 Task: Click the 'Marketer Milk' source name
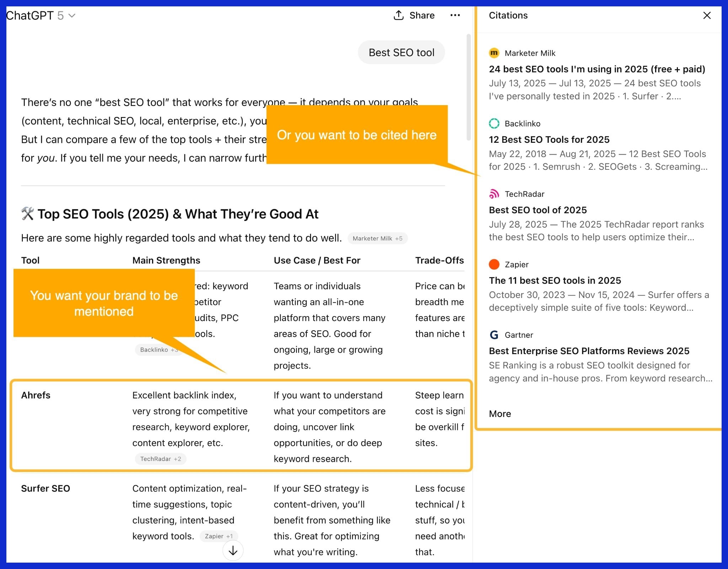coord(530,53)
